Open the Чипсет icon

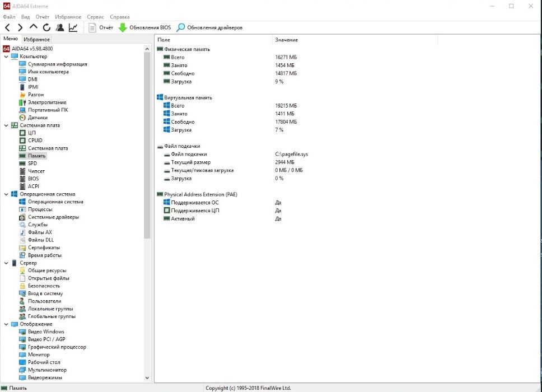(22, 171)
